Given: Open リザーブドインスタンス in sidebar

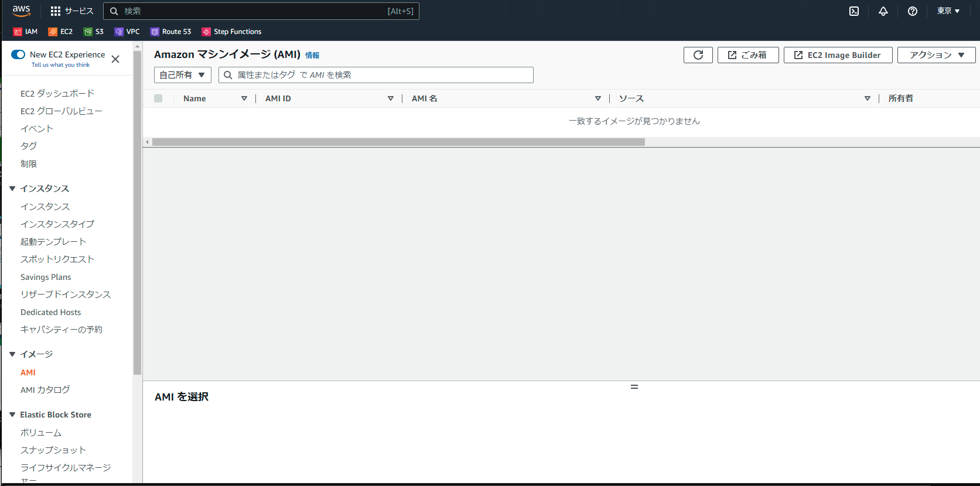Looking at the screenshot, I should (x=66, y=295).
